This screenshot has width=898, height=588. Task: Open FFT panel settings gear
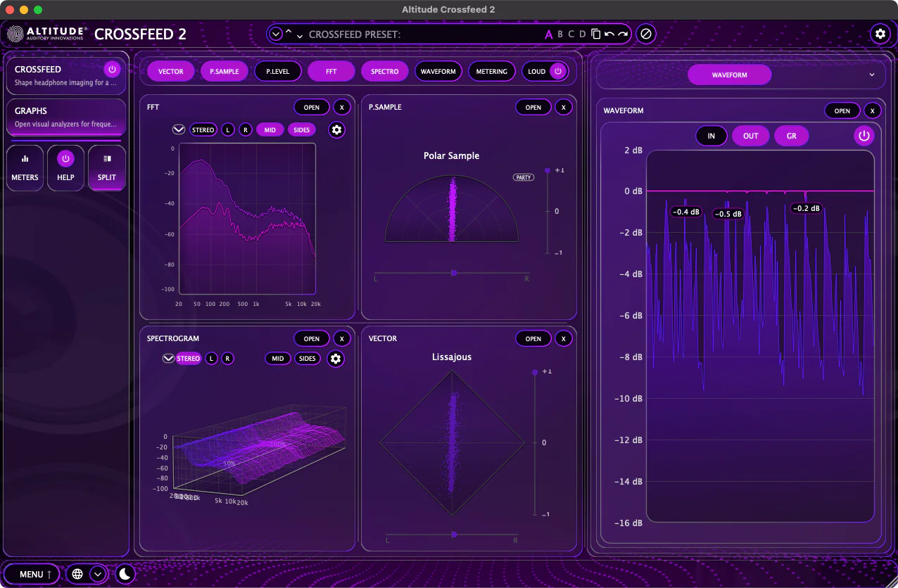point(337,129)
